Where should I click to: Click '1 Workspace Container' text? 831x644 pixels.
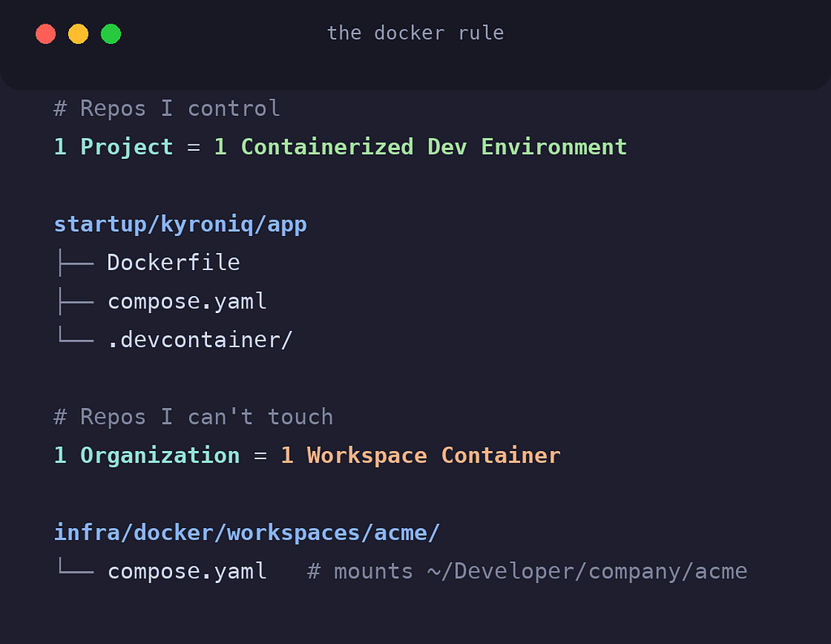click(420, 456)
